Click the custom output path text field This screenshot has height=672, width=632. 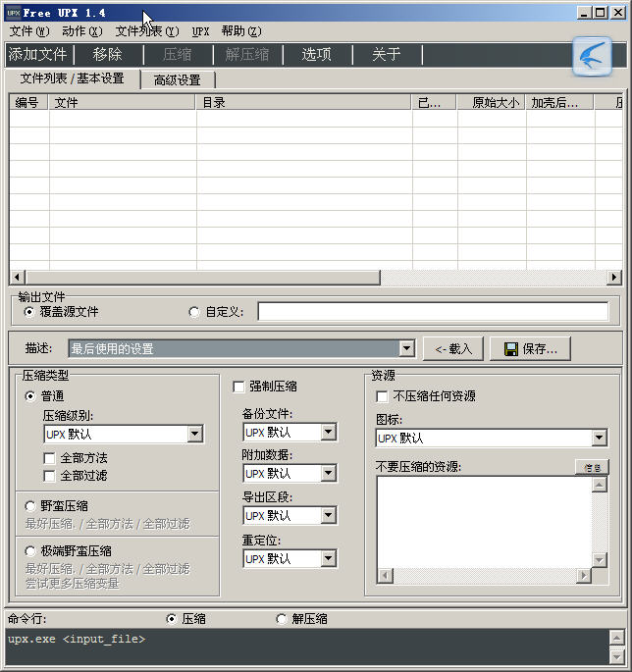[433, 312]
